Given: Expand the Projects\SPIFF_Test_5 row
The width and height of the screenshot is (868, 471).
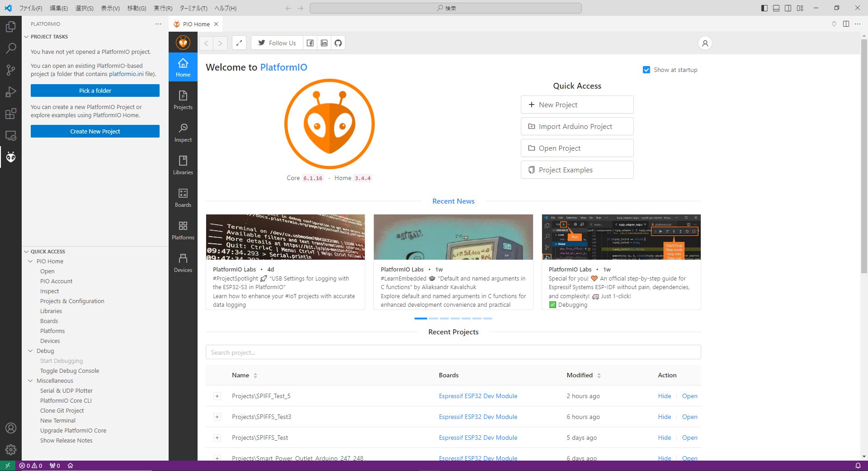Looking at the screenshot, I should click(217, 396).
